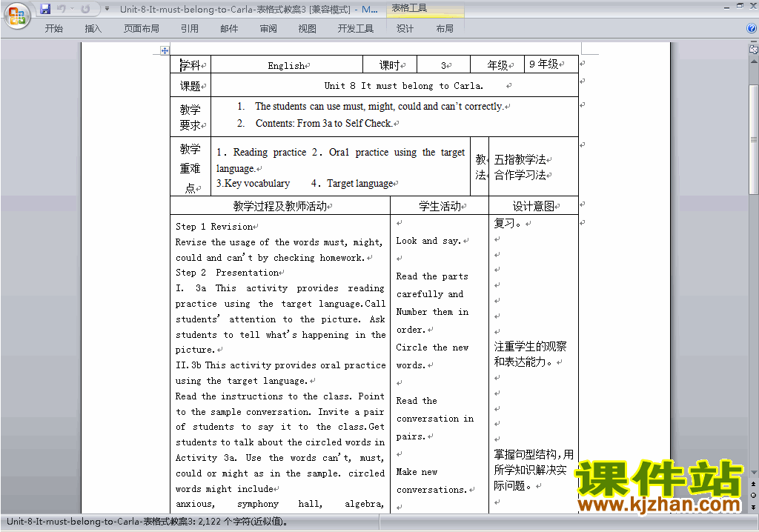
Task: Click the 年级 label cell
Action: (x=497, y=65)
